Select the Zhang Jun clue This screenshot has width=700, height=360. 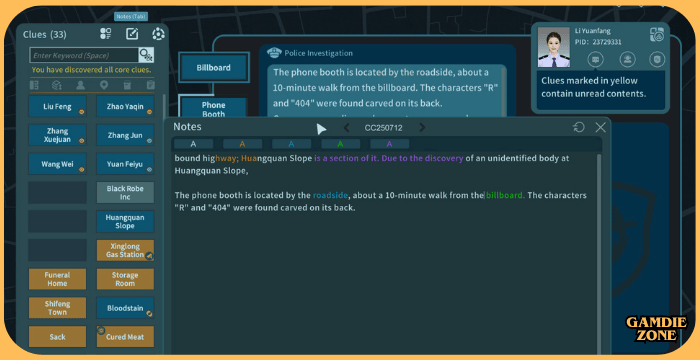[x=125, y=135]
